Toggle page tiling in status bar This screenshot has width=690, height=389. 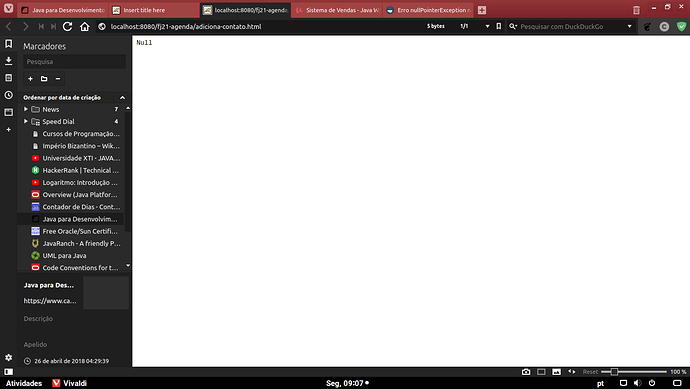541,372
